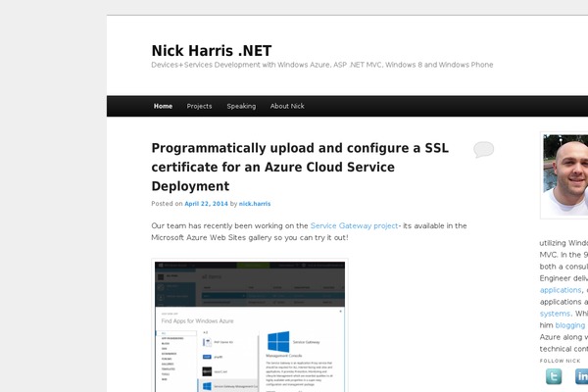Open the Windows Azure gallery screenshot thumbnail

coord(250,325)
